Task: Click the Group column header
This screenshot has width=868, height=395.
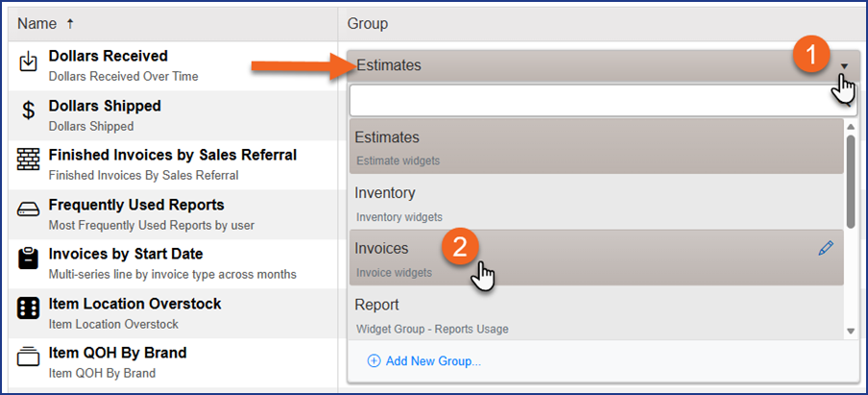Action: pyautogui.click(x=367, y=23)
